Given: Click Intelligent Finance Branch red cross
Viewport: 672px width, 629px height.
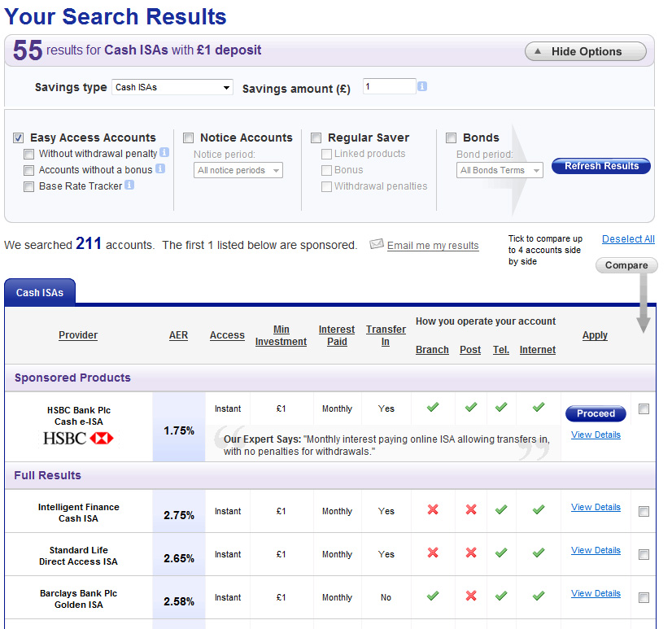Looking at the screenshot, I should [x=433, y=509].
